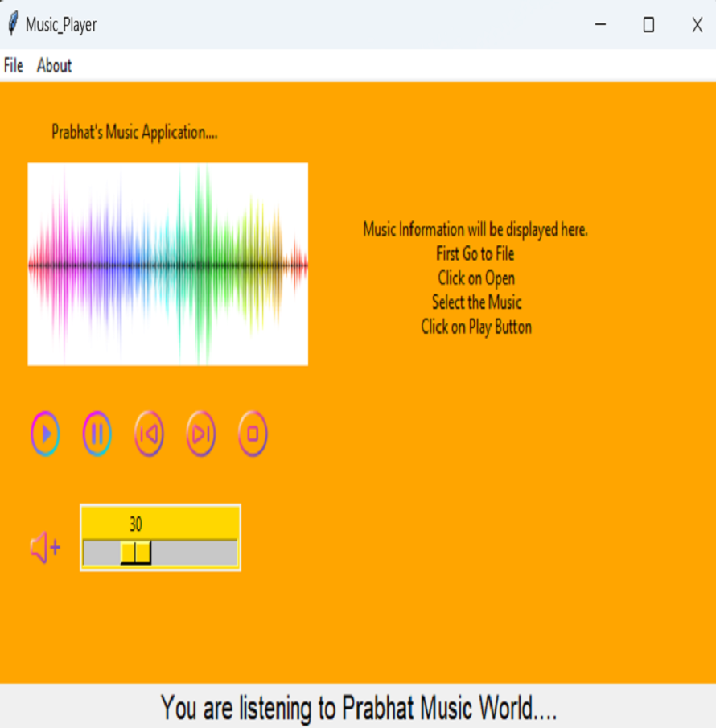Open the File menu
The image size is (716, 728).
pyautogui.click(x=14, y=66)
